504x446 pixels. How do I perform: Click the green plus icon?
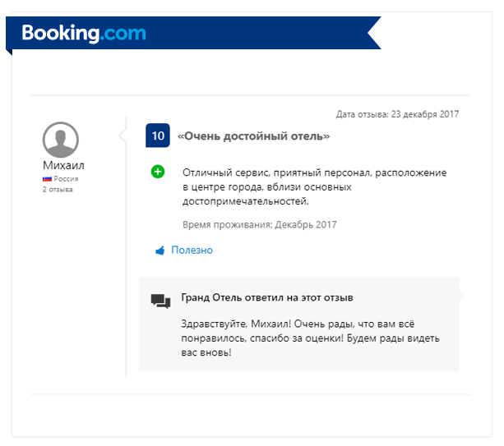[158, 172]
